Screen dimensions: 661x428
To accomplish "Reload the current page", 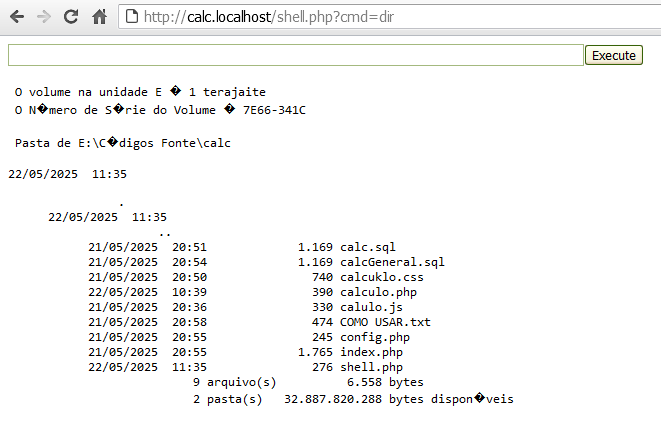I will coord(71,17).
